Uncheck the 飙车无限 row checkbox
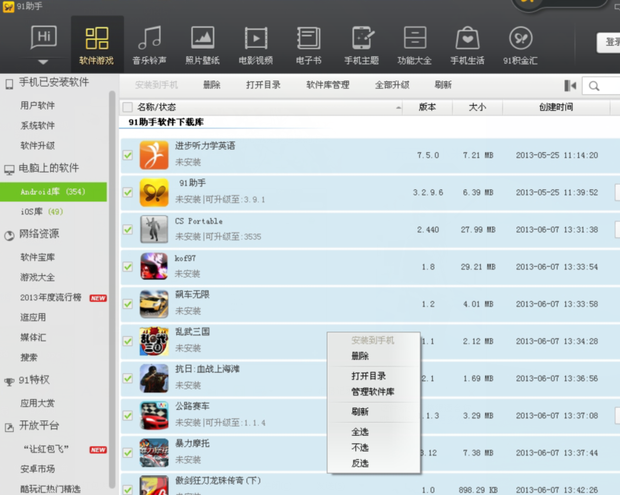Screen dimensions: 620x495 coord(127,304)
